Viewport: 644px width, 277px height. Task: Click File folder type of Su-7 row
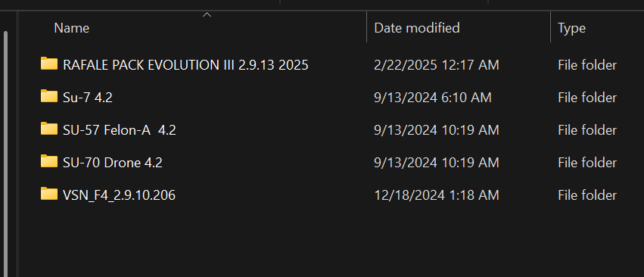587,98
